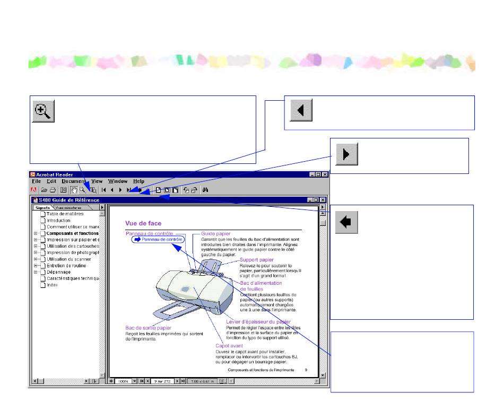Open the File menu
The image size is (504, 420).
point(36,181)
